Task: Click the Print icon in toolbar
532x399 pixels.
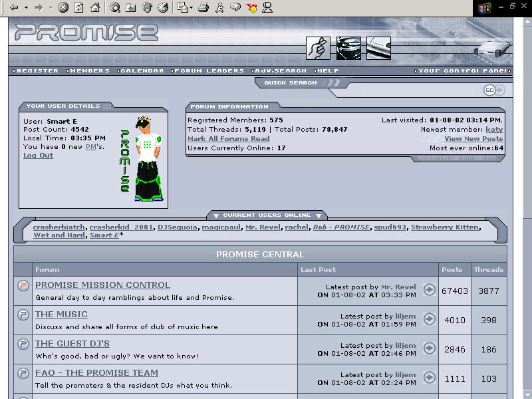Action: click(x=203, y=8)
